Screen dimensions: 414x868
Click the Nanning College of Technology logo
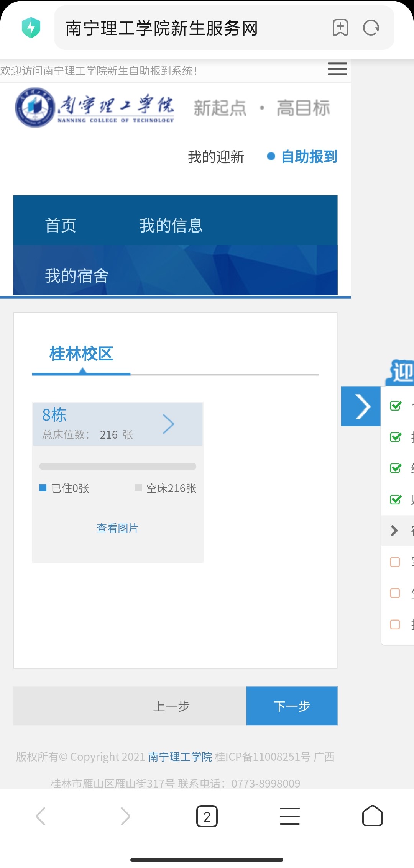95,108
